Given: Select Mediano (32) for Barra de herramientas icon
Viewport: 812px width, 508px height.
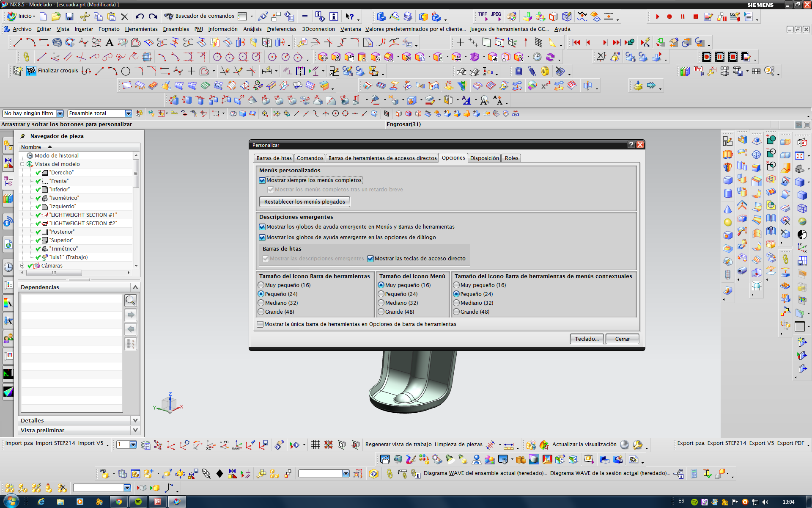Looking at the screenshot, I should [261, 303].
